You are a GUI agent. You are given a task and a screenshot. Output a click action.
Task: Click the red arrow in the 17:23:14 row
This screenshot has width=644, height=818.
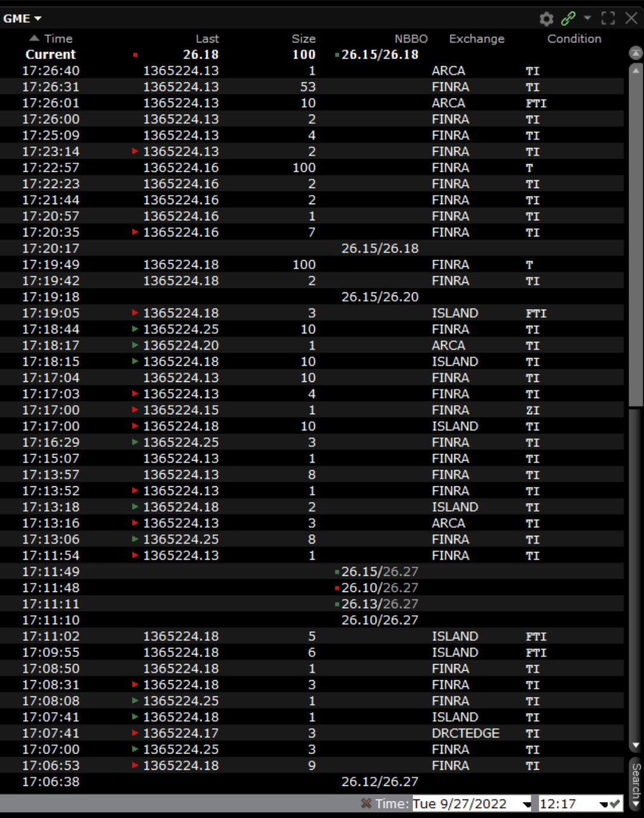click(x=135, y=152)
